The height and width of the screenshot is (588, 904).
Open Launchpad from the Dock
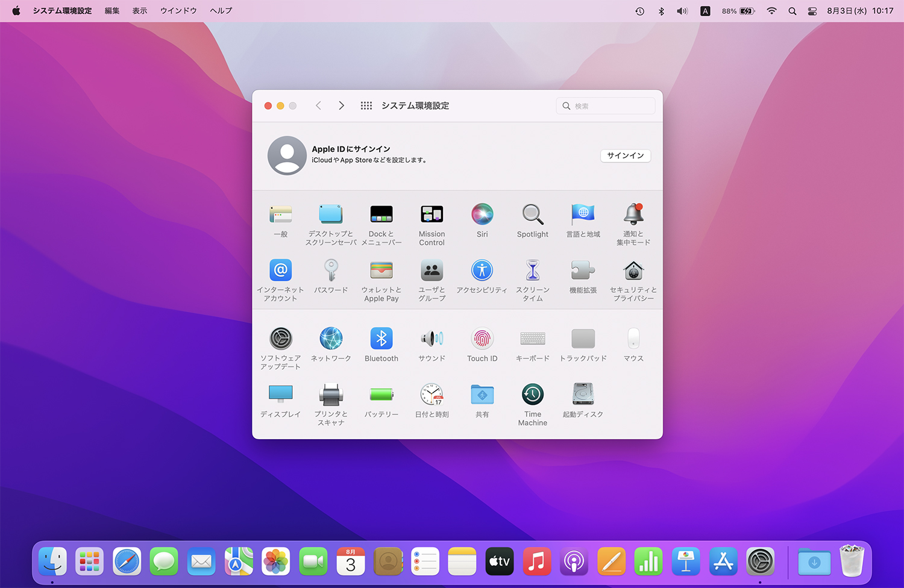point(89,561)
